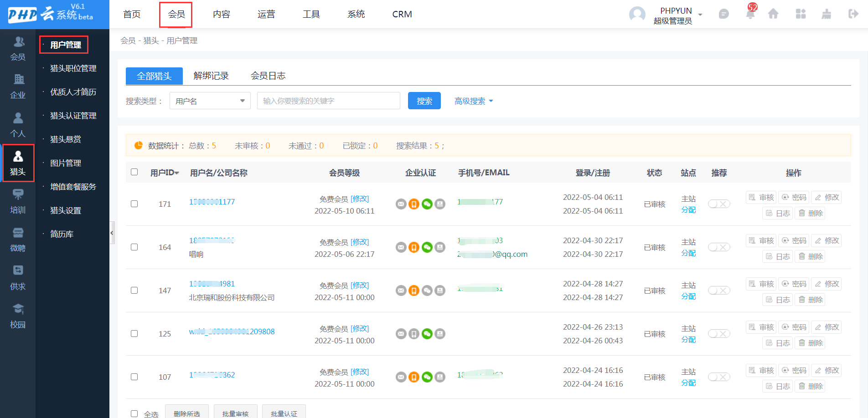The height and width of the screenshot is (418, 868).
Task: Select the 全部猎头 tab
Action: [154, 76]
